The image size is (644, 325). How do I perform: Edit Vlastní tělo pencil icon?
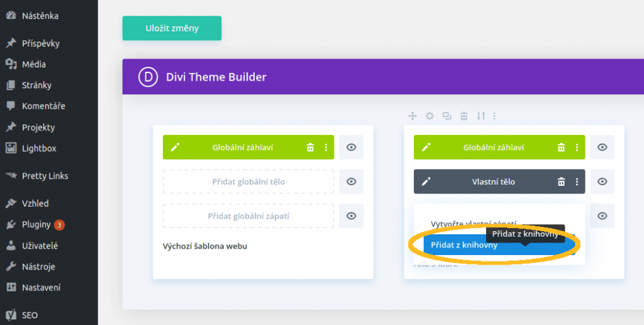[426, 181]
